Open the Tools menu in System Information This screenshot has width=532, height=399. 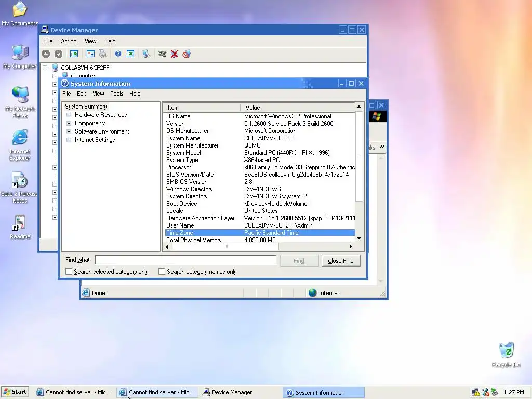[x=117, y=94]
